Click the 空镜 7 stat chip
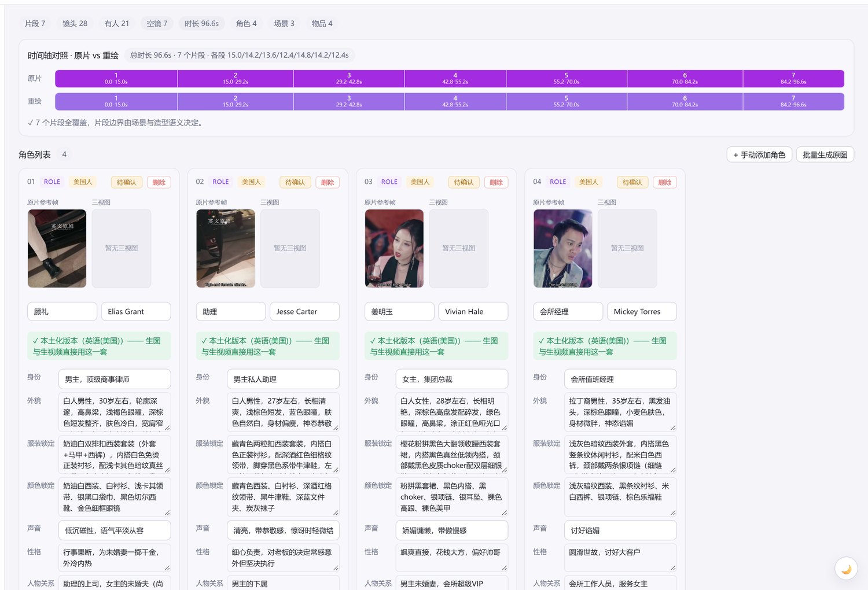 (157, 24)
